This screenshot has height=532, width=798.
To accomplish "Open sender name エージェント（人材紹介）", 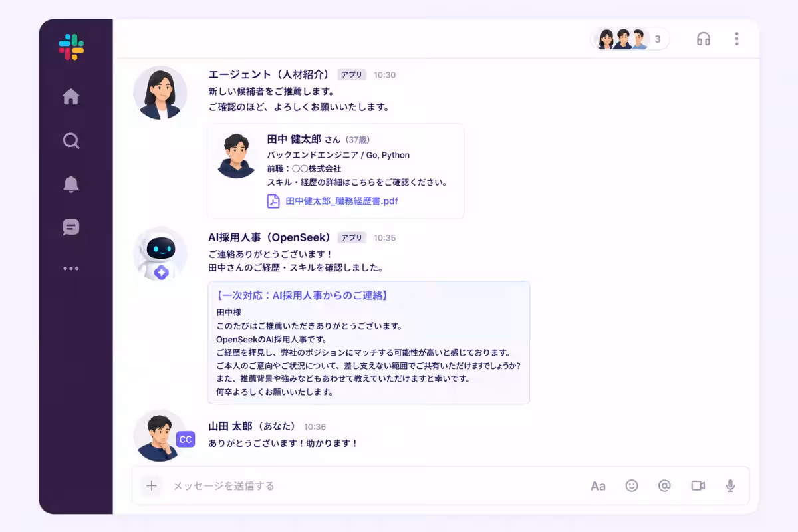I will [270, 74].
